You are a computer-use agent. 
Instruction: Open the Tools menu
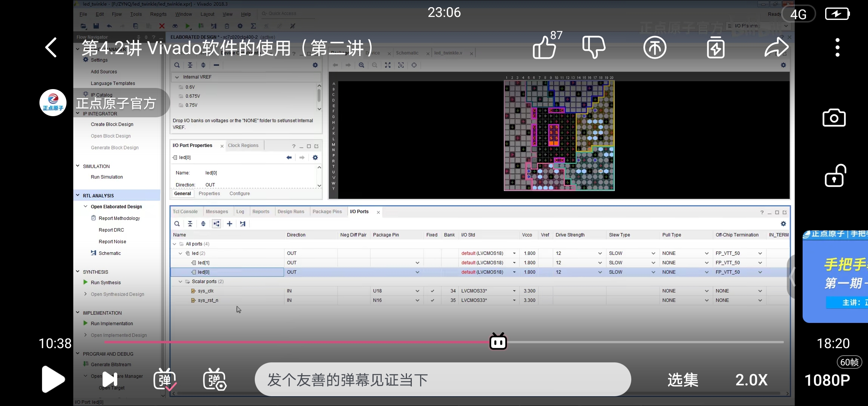136,14
